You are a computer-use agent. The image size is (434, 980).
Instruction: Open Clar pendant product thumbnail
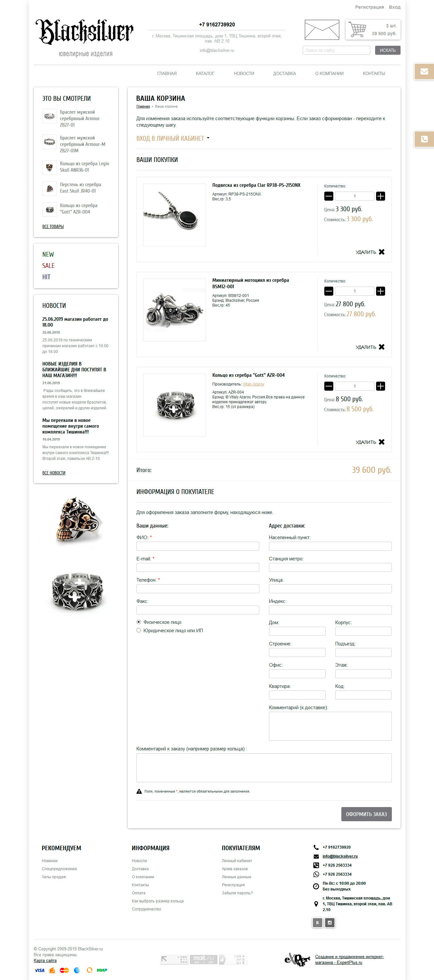174,215
